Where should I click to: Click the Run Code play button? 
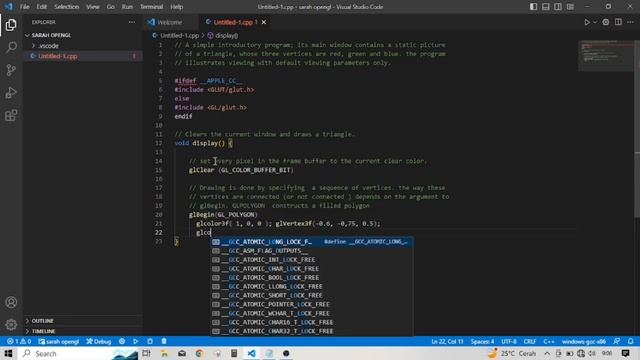click(x=587, y=22)
